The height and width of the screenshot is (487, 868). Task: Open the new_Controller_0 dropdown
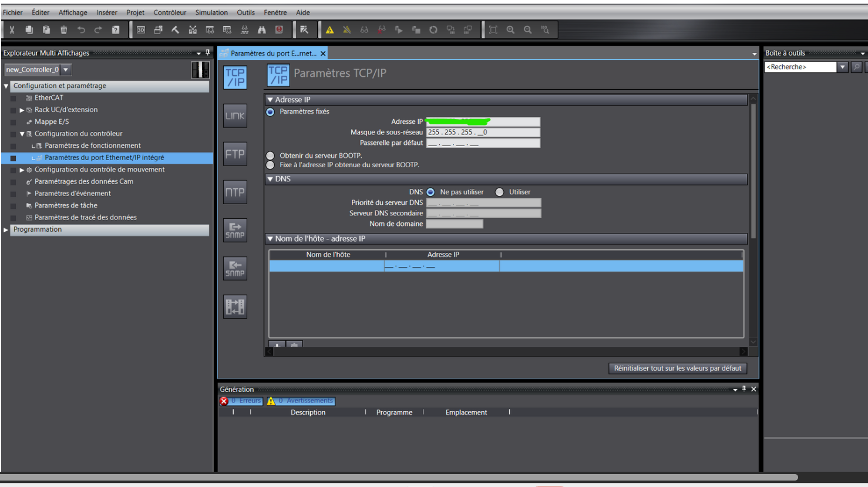[66, 70]
